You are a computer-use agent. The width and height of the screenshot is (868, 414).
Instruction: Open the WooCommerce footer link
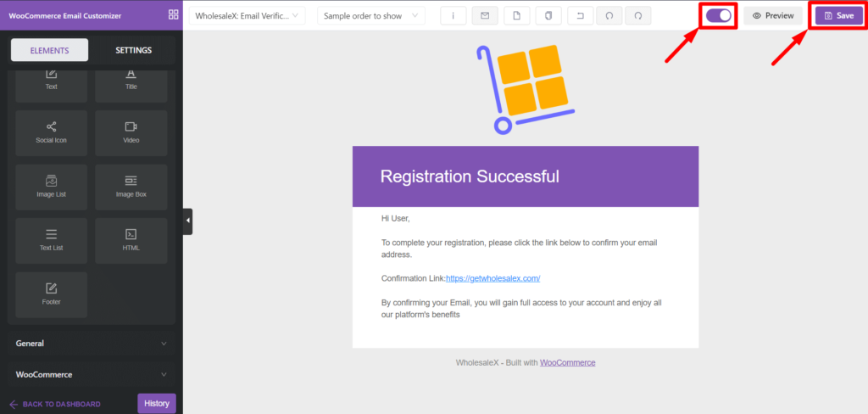567,362
